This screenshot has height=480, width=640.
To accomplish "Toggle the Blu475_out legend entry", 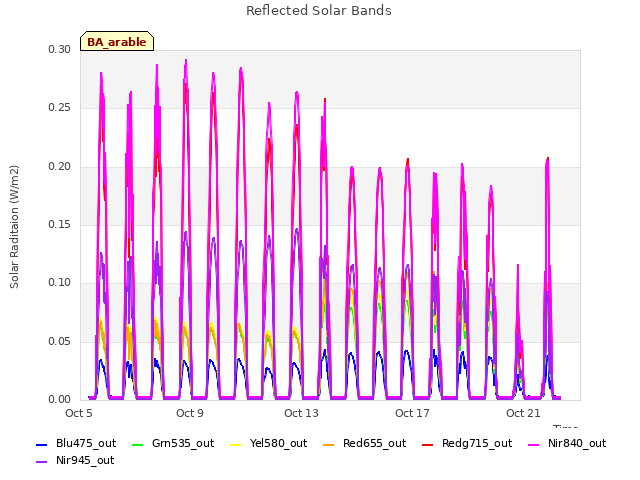I will [x=76, y=444].
